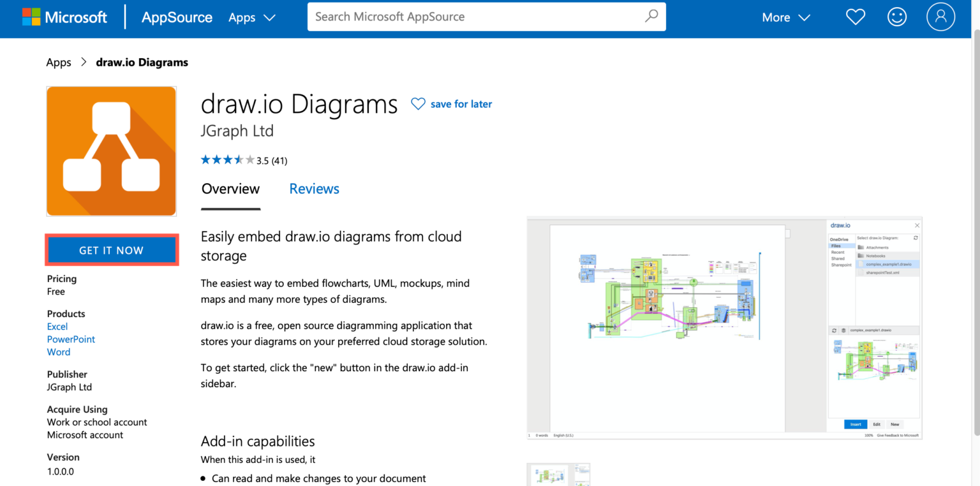The height and width of the screenshot is (486, 980).
Task: Click the smiley feedback icon
Action: point(897,17)
